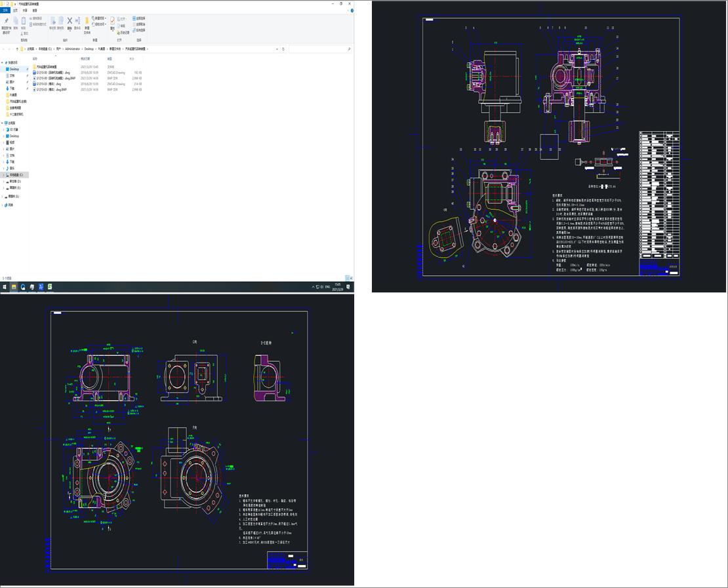Show hidden tray icons via the caret

[313, 287]
